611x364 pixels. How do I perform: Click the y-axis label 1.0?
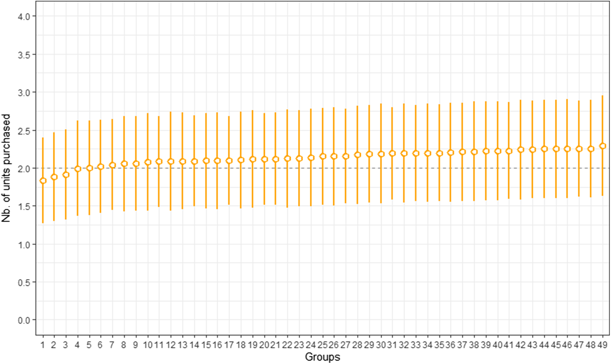23,244
